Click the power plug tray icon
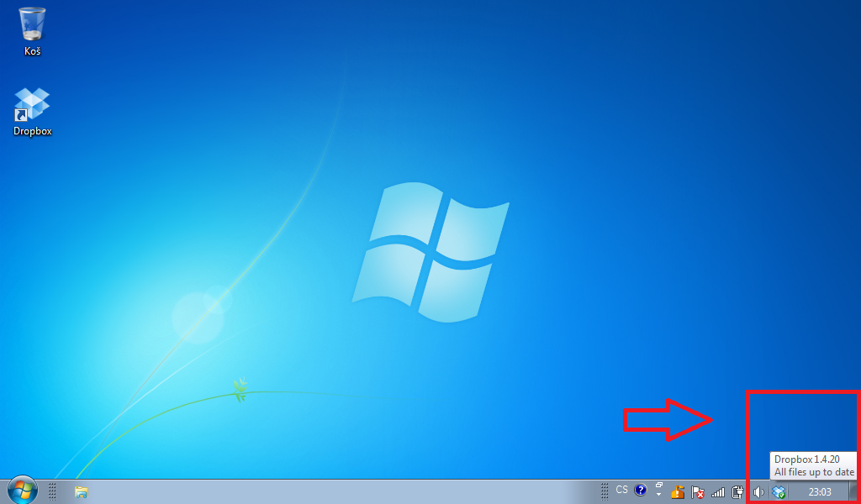Image resolution: width=861 pixels, height=504 pixels. pyautogui.click(x=738, y=492)
